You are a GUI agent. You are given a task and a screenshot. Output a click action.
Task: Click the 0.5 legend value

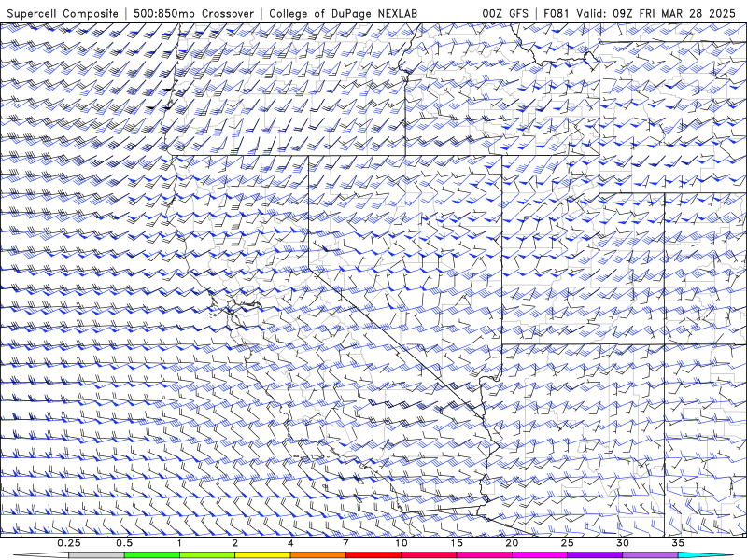124,543
